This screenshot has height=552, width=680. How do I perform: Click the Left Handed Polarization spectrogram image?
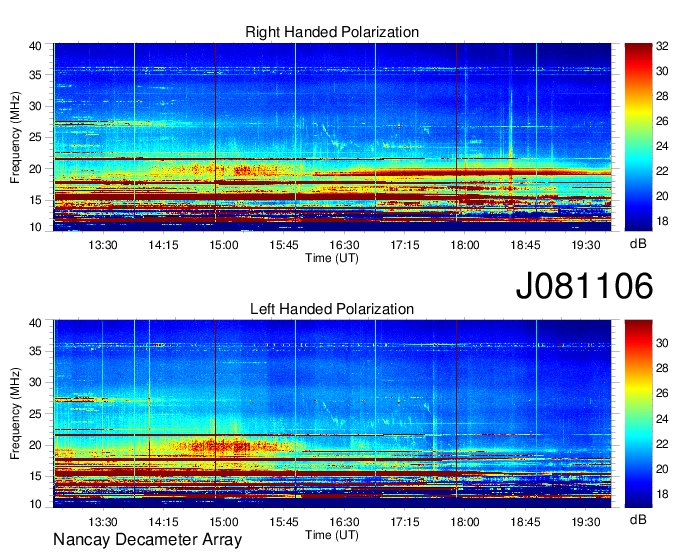(x=332, y=414)
